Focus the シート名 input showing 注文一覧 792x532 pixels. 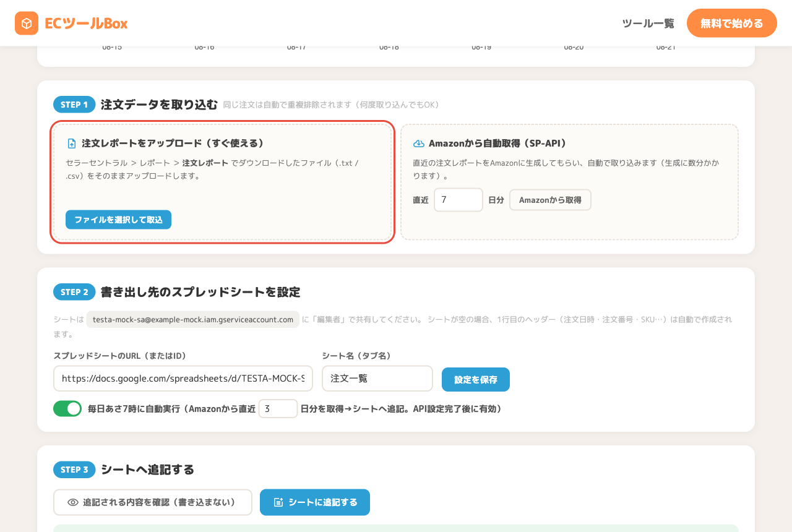pos(377,379)
